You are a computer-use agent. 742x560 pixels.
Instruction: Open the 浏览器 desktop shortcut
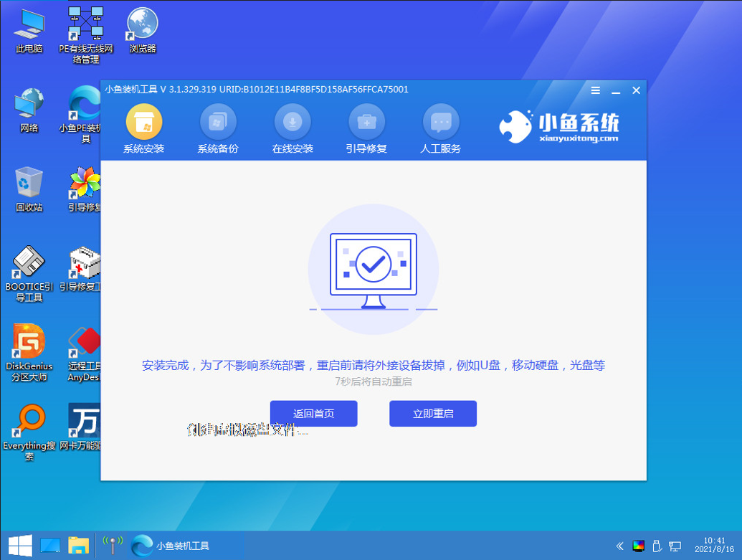(x=143, y=27)
